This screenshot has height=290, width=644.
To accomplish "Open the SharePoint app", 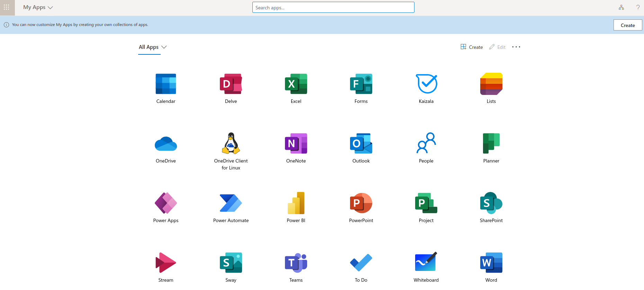I will pos(491,203).
